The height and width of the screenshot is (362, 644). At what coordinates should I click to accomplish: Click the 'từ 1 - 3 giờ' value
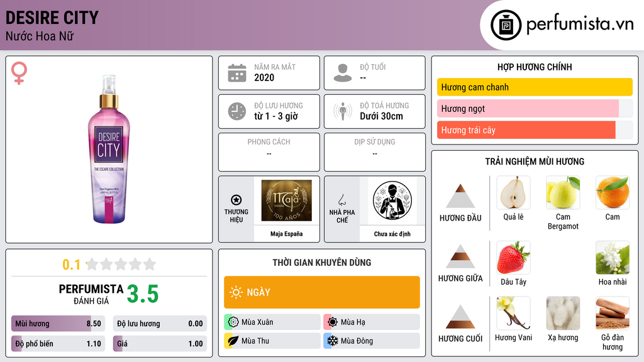[276, 116]
